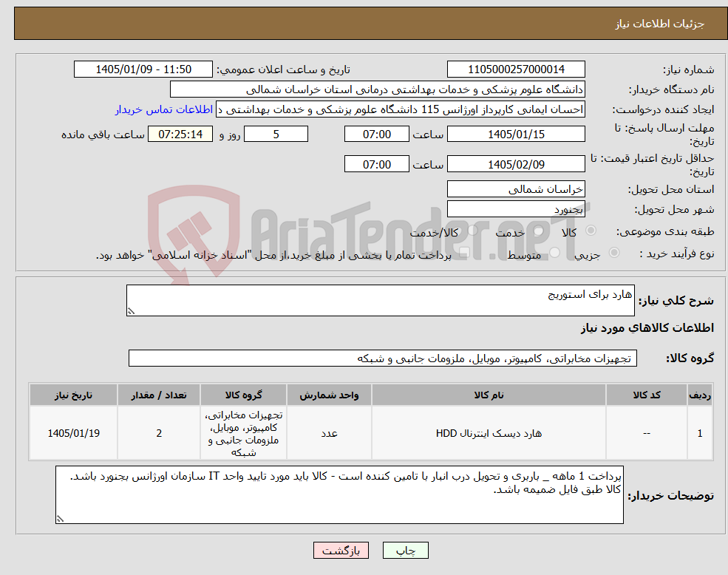Click the price validity date 1405/02/09
This screenshot has width=728, height=575.
[x=516, y=164]
